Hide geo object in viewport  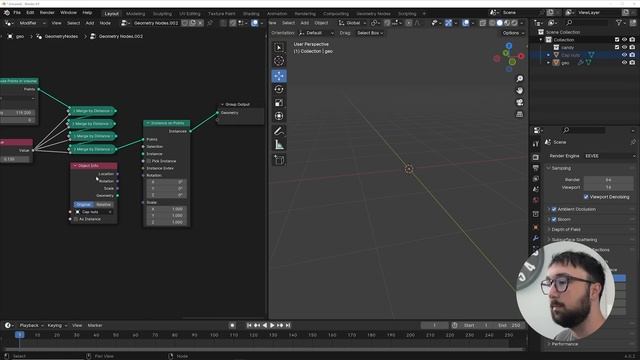pyautogui.click(x=624, y=62)
